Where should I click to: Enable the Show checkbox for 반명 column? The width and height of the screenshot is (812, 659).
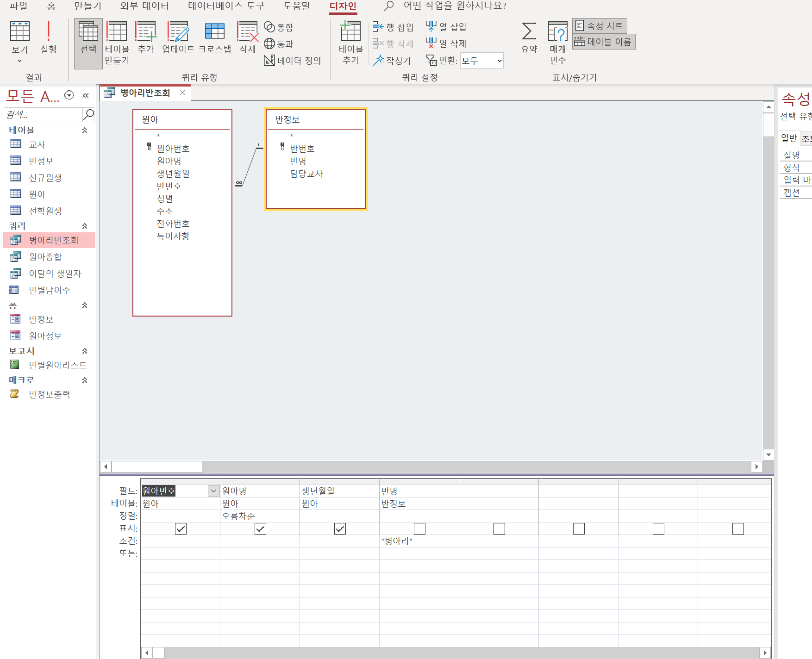click(419, 528)
